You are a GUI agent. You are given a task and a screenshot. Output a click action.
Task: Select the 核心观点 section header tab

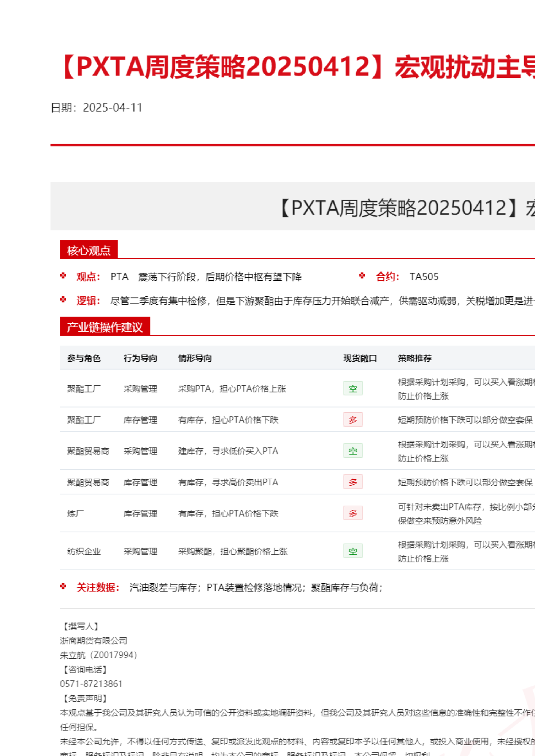tap(89, 250)
